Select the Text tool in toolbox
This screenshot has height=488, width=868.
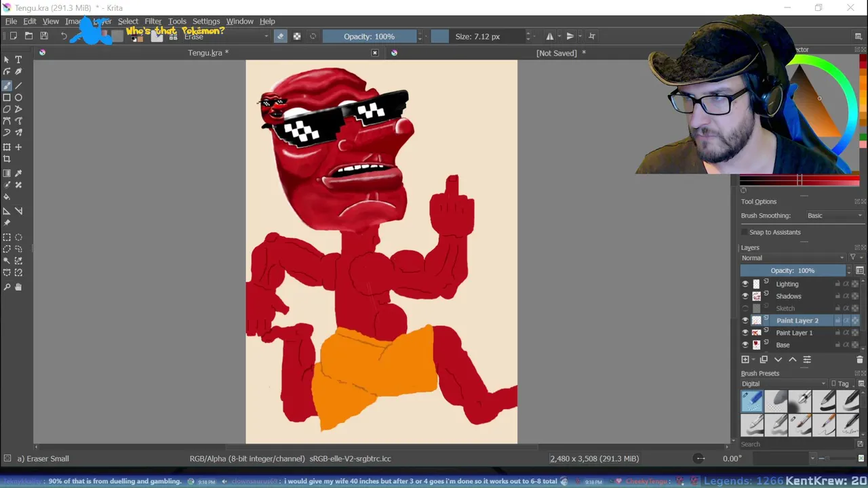(x=18, y=60)
